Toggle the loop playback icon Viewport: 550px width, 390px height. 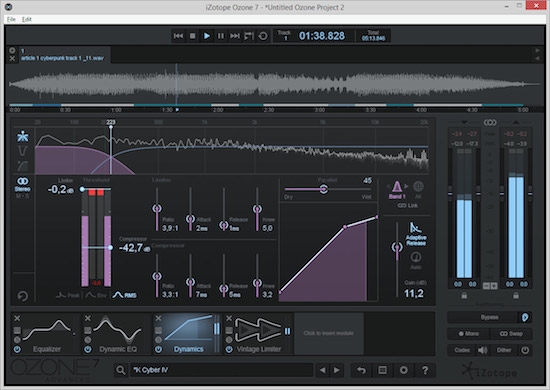pos(263,36)
